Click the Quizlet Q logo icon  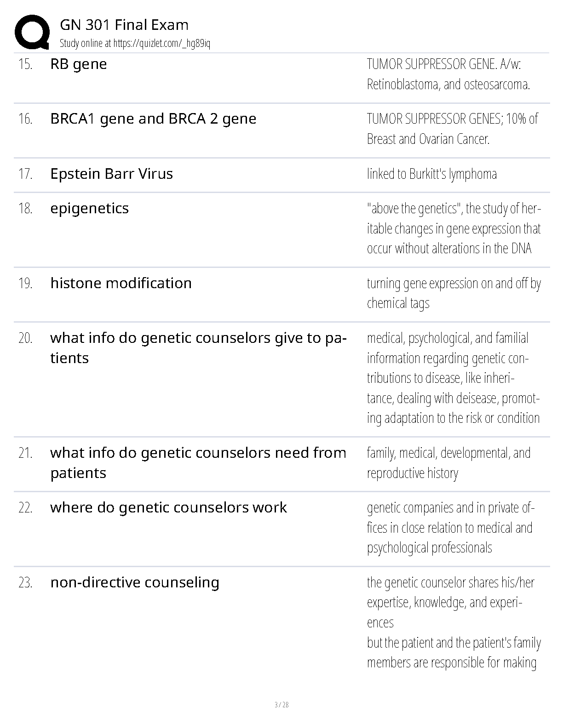[32, 32]
